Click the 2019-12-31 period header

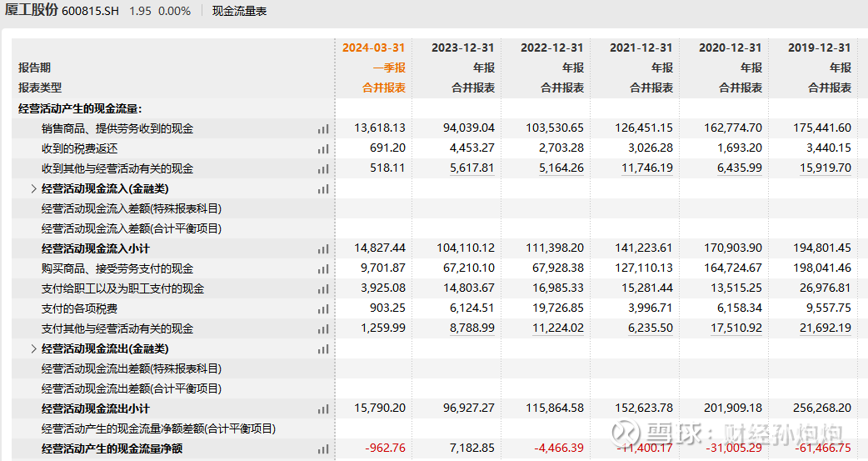tap(819, 48)
